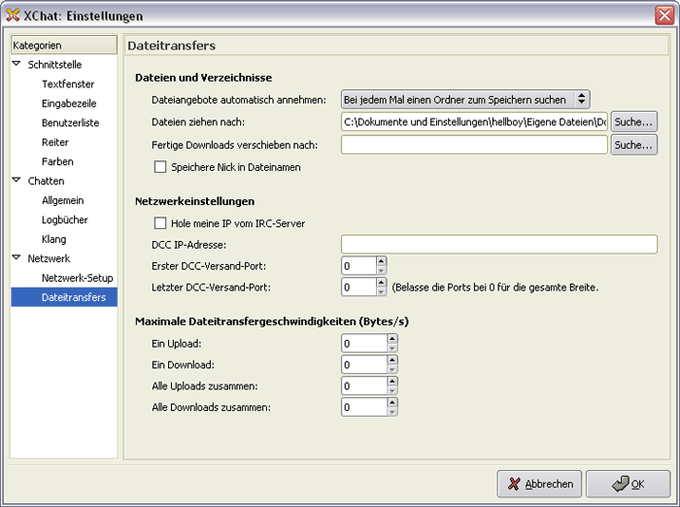Increase Letzter DCC-Versand-Port value

click(381, 282)
